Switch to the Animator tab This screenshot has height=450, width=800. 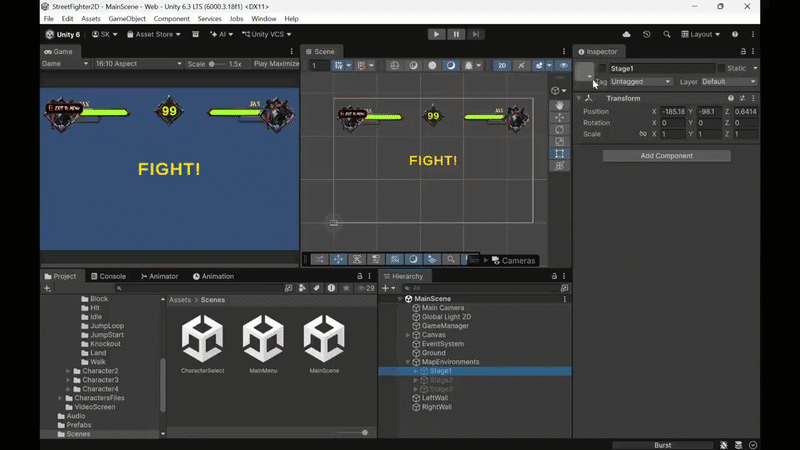coord(160,276)
